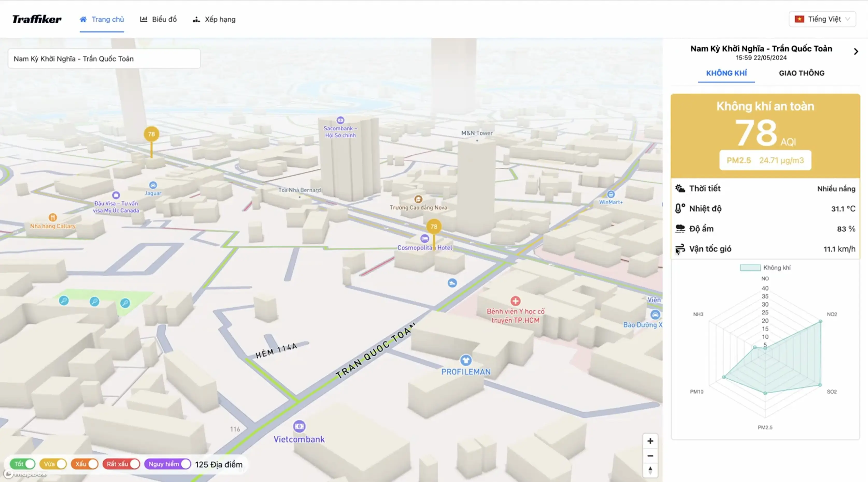Hide the Không khí radar chart legend

765,268
